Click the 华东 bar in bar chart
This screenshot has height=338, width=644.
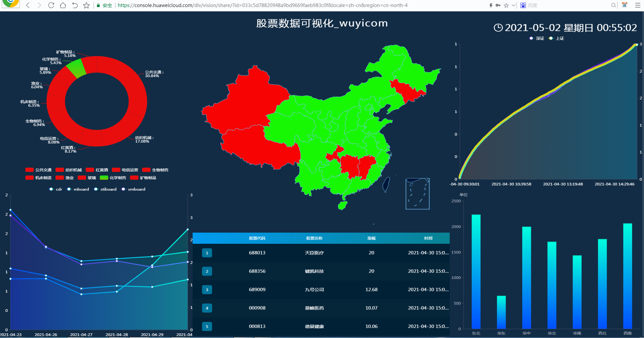501,312
